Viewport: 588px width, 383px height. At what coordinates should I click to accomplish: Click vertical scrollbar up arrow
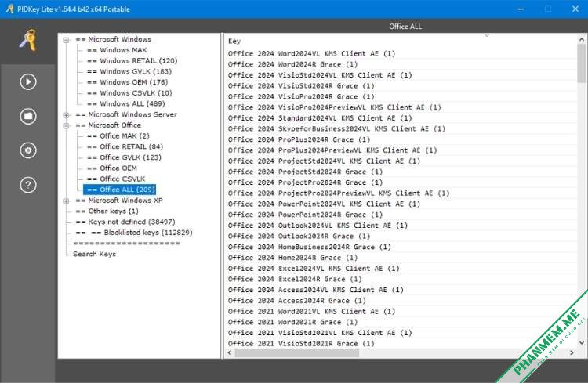582,39
